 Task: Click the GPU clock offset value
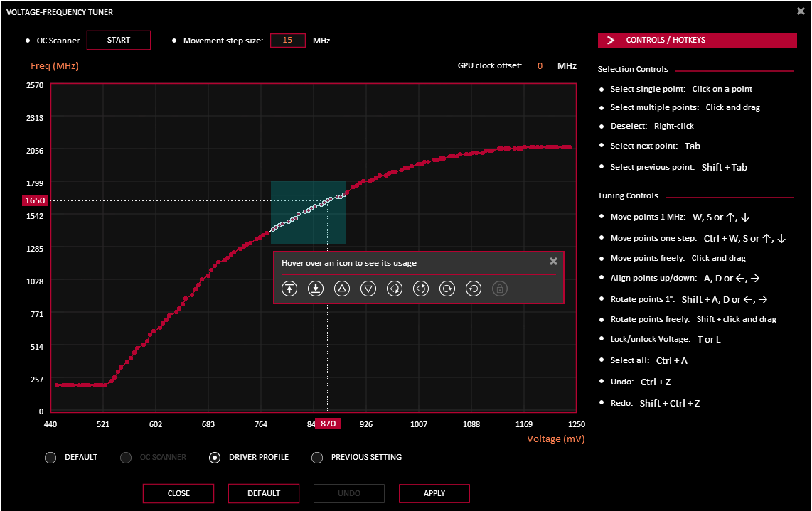(x=540, y=66)
